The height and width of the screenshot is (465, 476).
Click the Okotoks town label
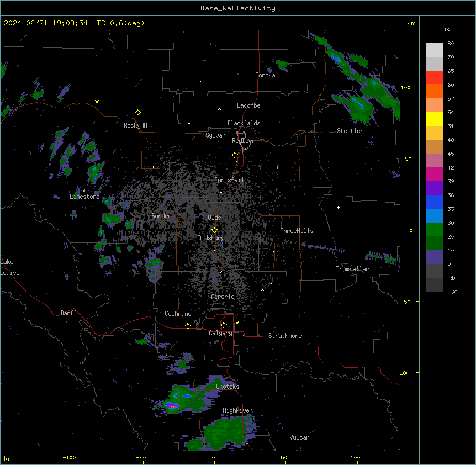pos(228,387)
